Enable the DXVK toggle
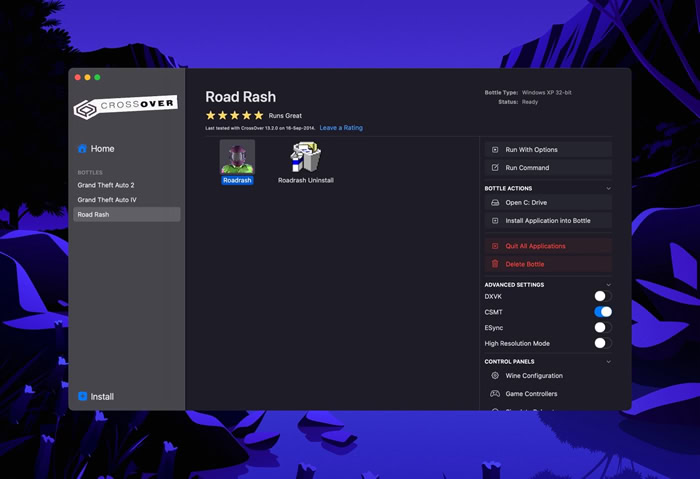This screenshot has height=479, width=700. (x=603, y=296)
